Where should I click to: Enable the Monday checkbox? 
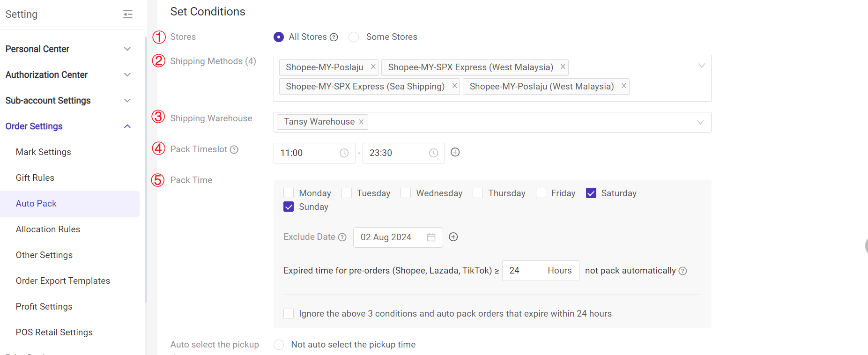[x=289, y=193]
